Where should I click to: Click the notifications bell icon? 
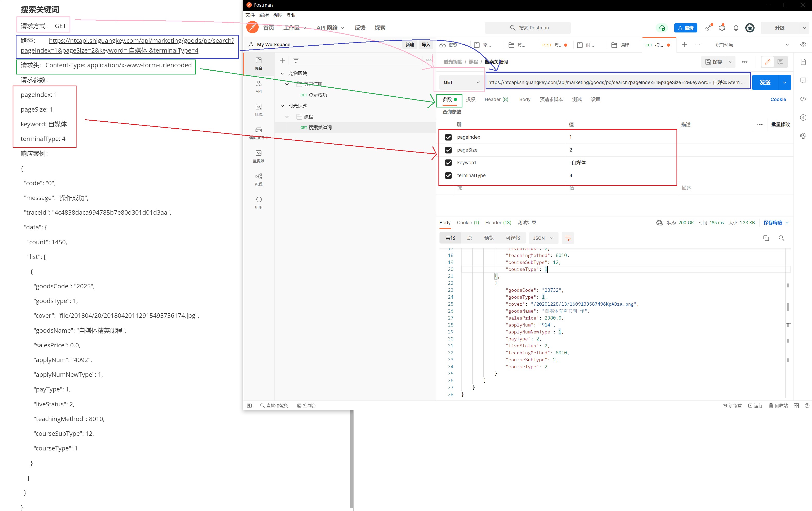click(x=736, y=28)
